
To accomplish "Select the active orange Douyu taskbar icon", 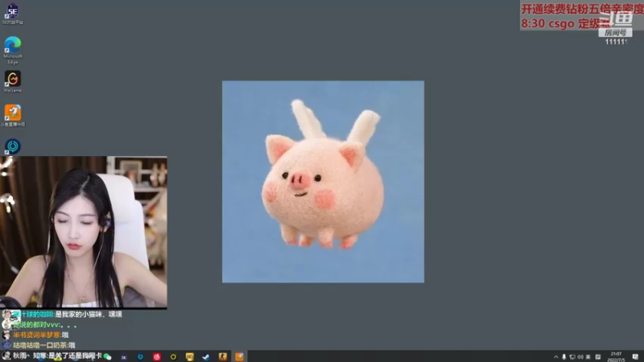I will tap(239, 356).
